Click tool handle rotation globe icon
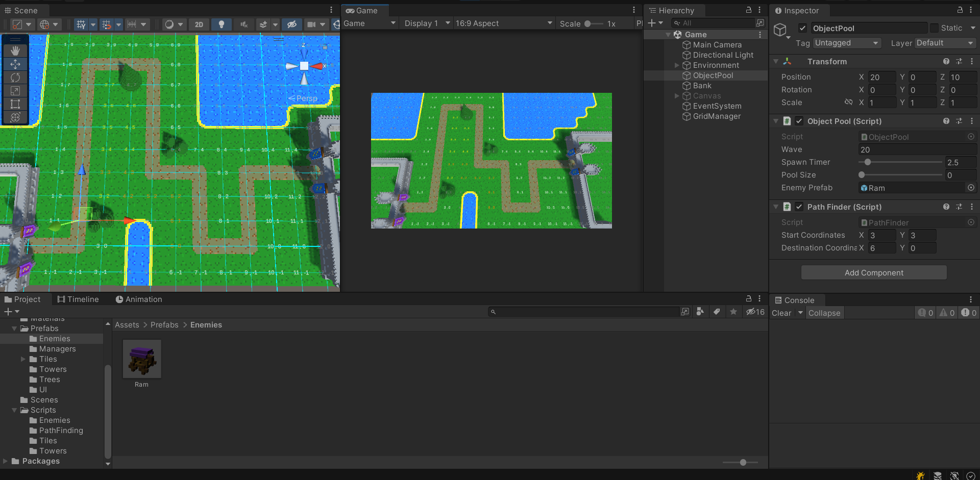The height and width of the screenshot is (480, 980). coord(45,24)
